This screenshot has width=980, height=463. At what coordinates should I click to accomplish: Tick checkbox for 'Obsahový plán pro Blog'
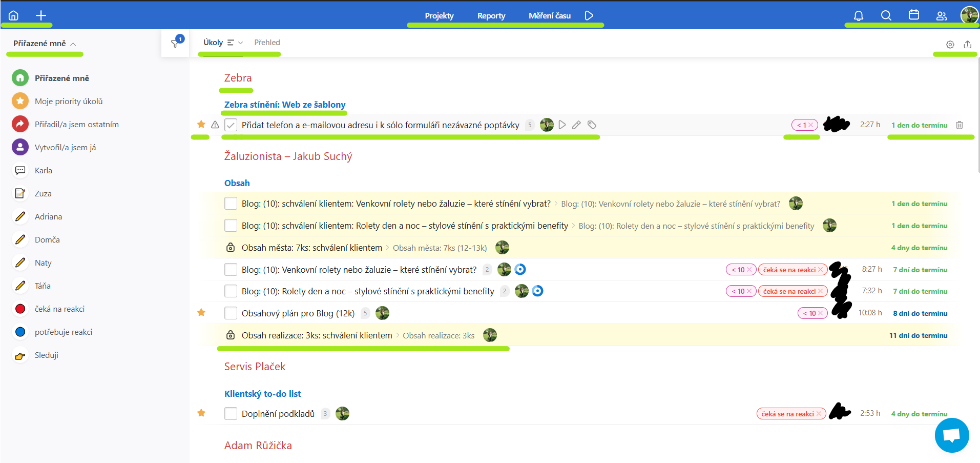coord(231,313)
